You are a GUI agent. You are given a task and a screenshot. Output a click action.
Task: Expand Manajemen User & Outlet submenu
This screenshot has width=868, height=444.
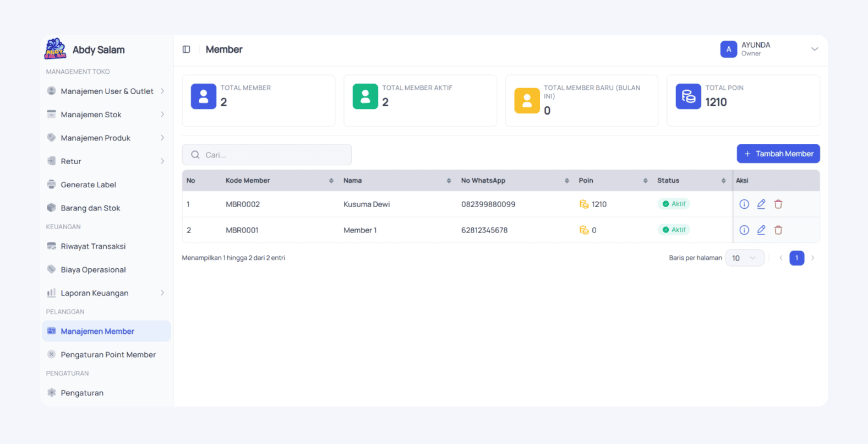tap(162, 91)
